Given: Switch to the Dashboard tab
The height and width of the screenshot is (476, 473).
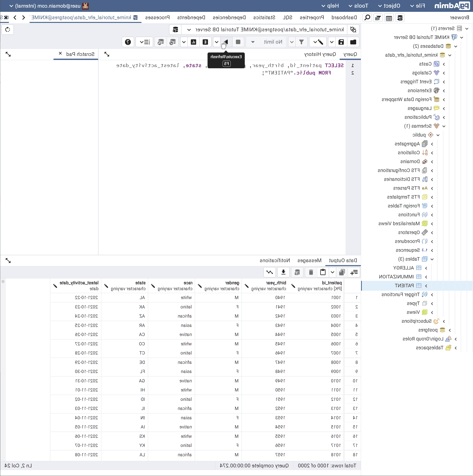Looking at the screenshot, I should (x=344, y=18).
